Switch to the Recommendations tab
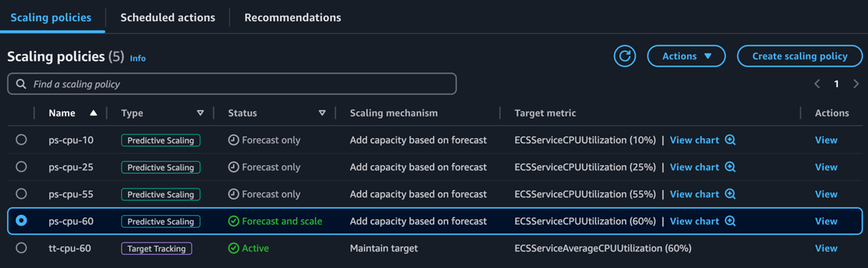868x268 pixels. pos(293,18)
